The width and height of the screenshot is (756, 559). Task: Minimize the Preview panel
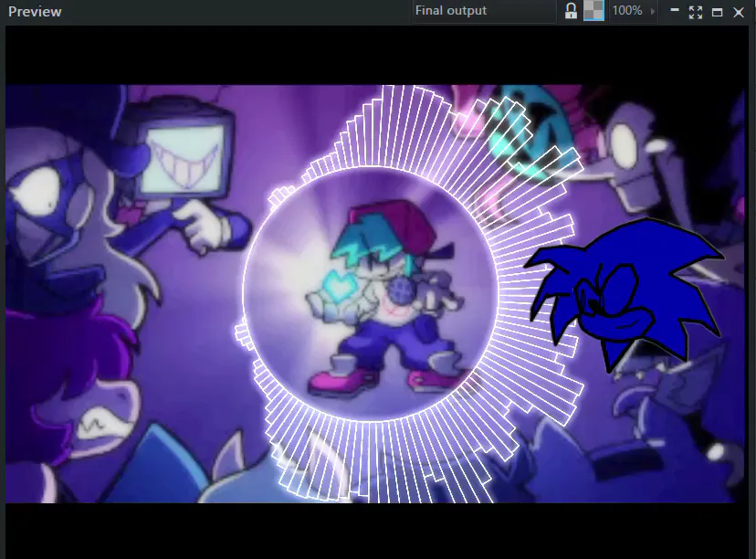pyautogui.click(x=675, y=11)
